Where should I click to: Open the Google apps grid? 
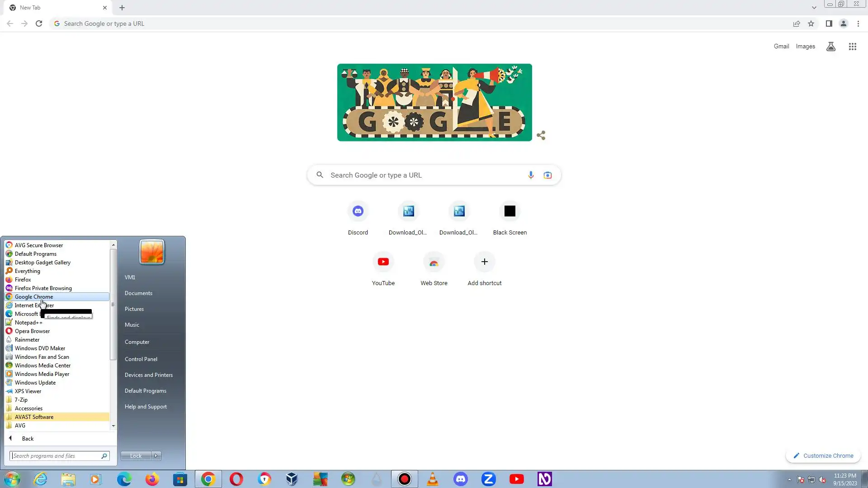[852, 47]
